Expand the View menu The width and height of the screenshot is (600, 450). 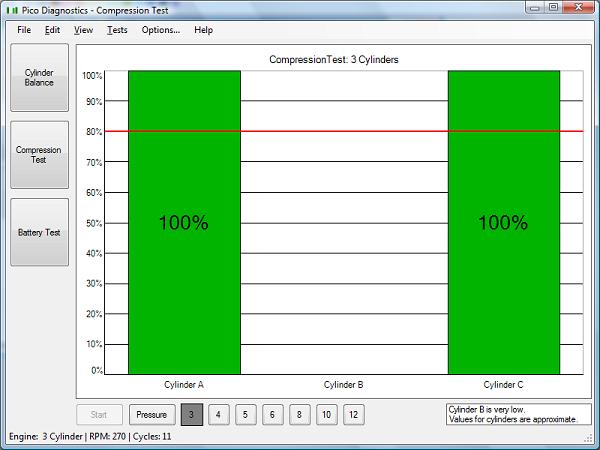(x=83, y=30)
